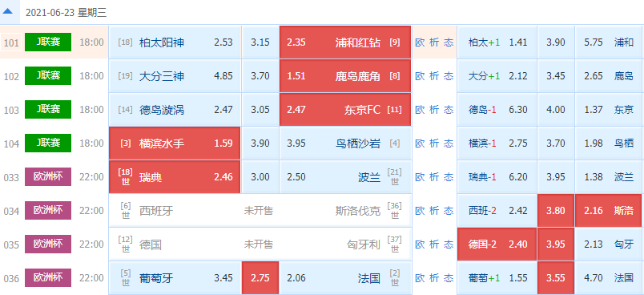Viewport: 644px width, 295px height.
Task: Open 欧 odds link for match 101
Action: [x=420, y=42]
